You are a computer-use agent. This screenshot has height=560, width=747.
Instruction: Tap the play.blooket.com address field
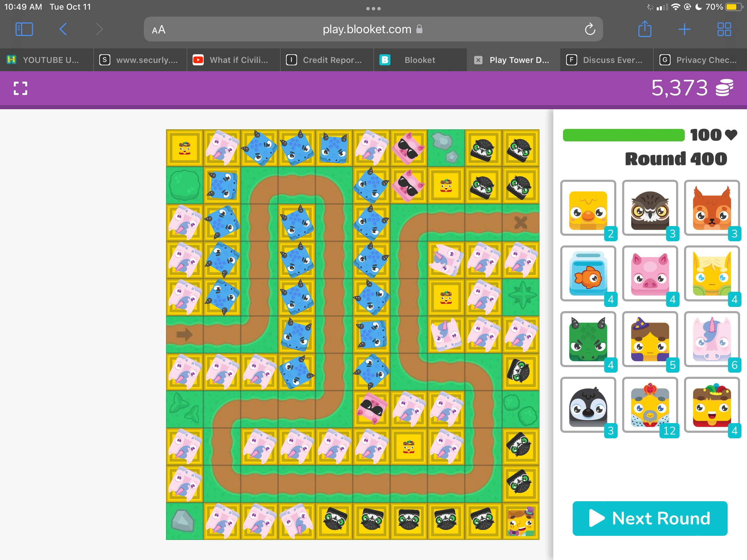[x=367, y=29]
